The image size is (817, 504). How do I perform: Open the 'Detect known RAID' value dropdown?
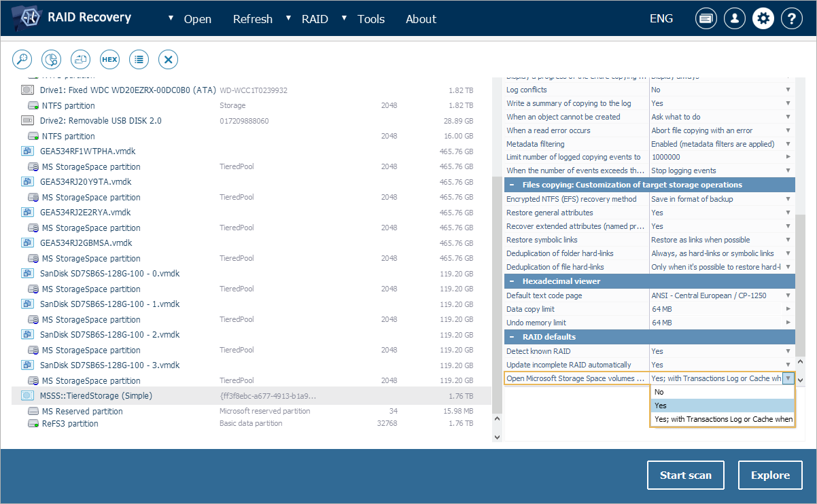[788, 351]
